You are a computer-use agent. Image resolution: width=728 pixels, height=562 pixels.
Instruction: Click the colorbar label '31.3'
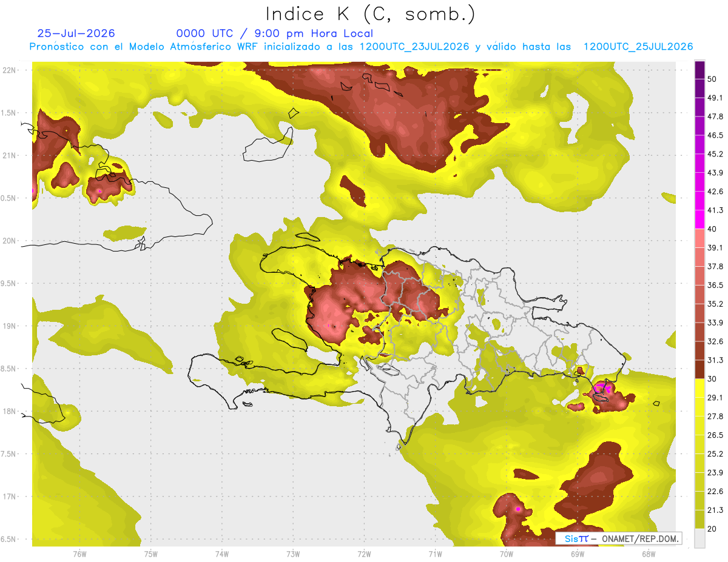[x=715, y=360]
